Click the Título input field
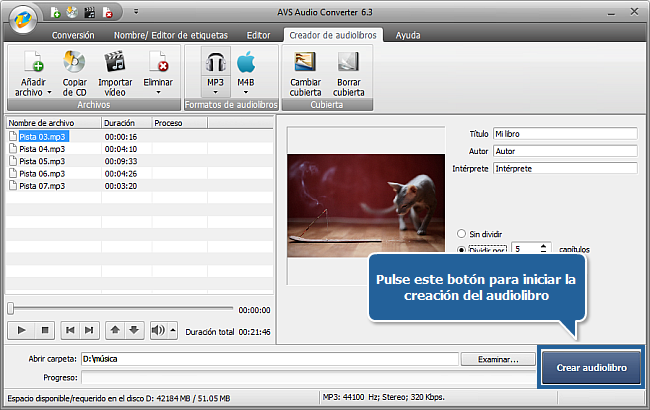 pos(564,133)
